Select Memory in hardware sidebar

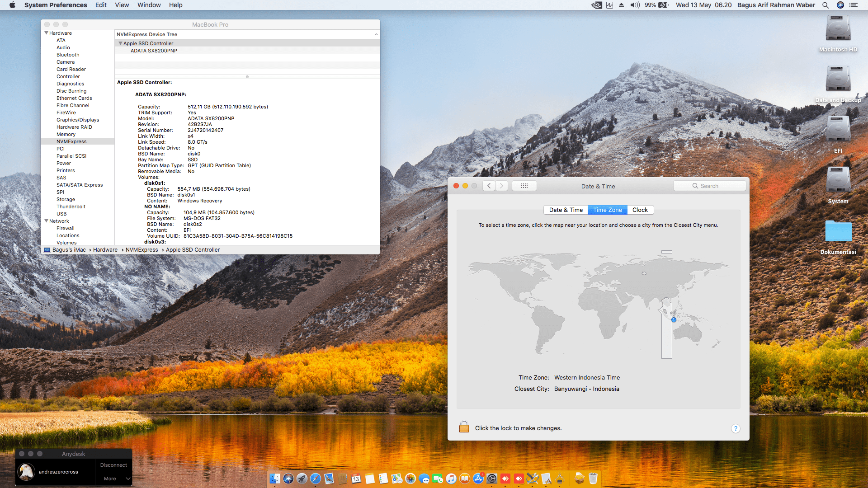[x=66, y=134]
